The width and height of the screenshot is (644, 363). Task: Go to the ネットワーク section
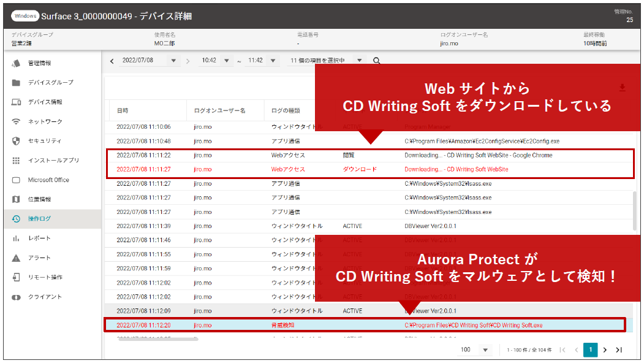[45, 121]
